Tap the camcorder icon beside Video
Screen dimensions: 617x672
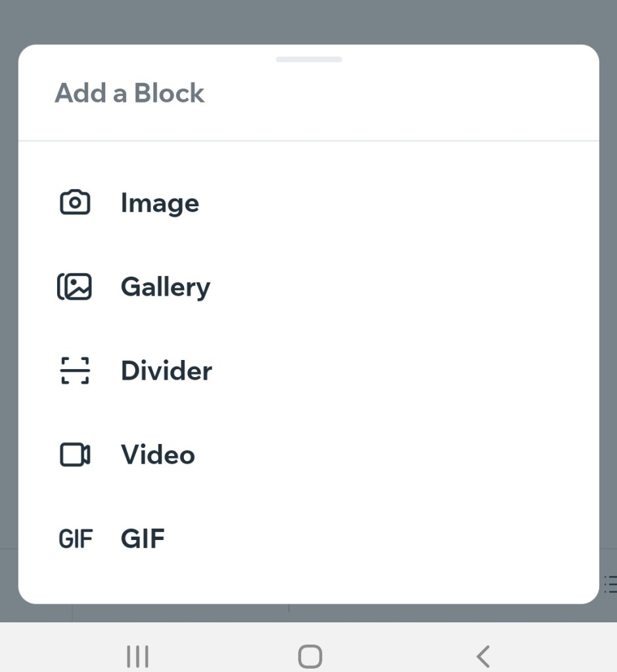(75, 455)
